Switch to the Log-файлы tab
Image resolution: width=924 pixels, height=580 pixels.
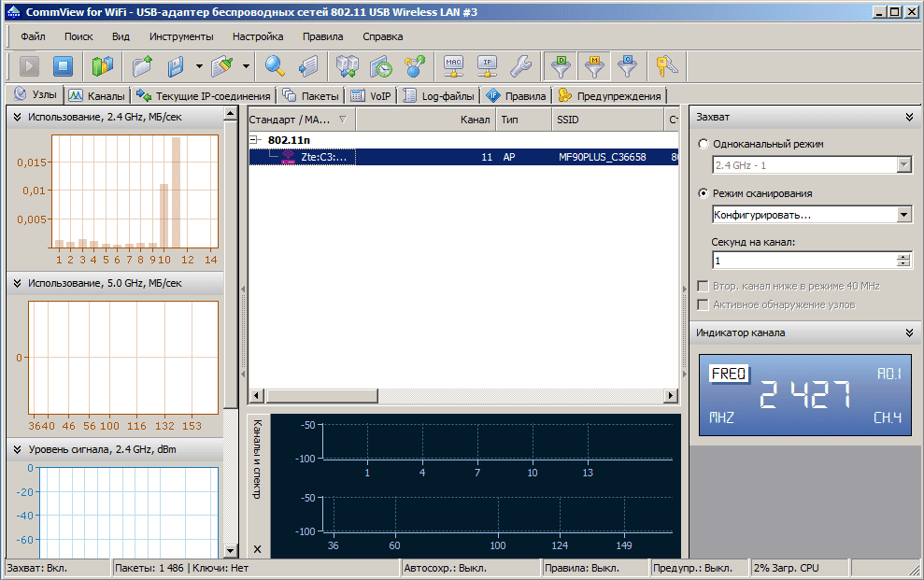click(x=440, y=95)
